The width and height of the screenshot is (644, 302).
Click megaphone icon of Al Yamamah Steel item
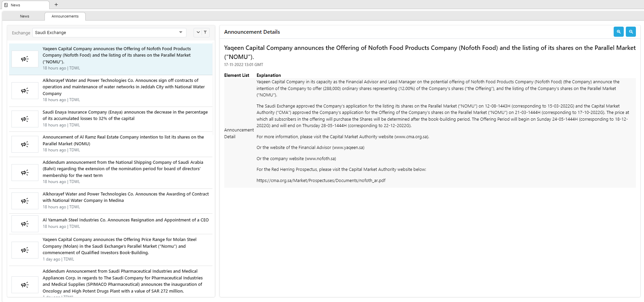click(25, 224)
